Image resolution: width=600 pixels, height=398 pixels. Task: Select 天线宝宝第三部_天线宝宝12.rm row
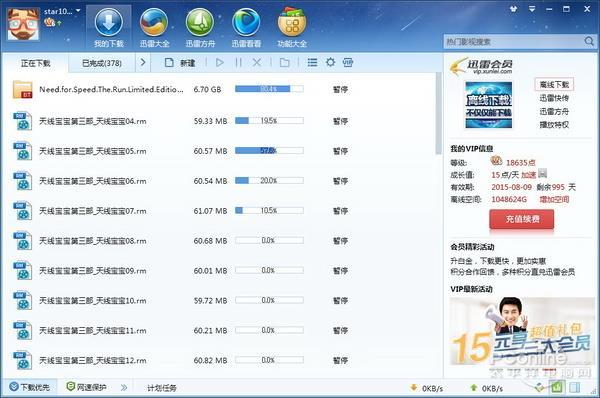[x=218, y=360]
